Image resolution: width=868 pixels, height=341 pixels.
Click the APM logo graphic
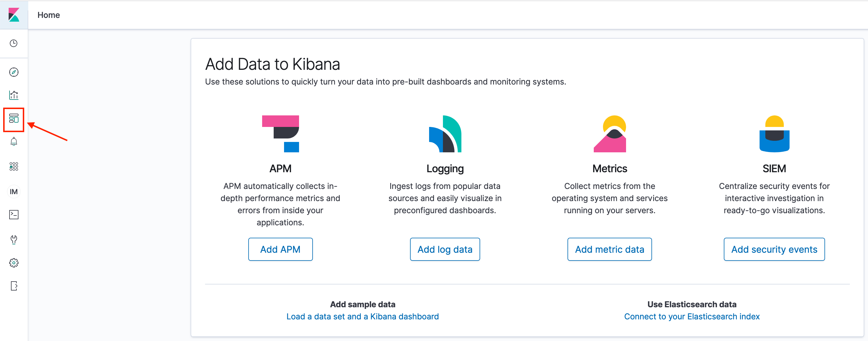coord(280,134)
